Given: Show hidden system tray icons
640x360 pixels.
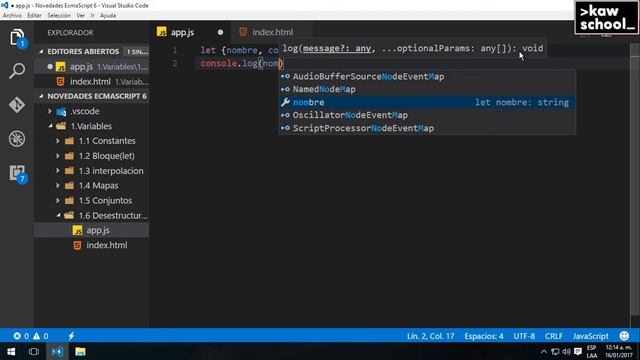Looking at the screenshot, I should pyautogui.click(x=544, y=351).
